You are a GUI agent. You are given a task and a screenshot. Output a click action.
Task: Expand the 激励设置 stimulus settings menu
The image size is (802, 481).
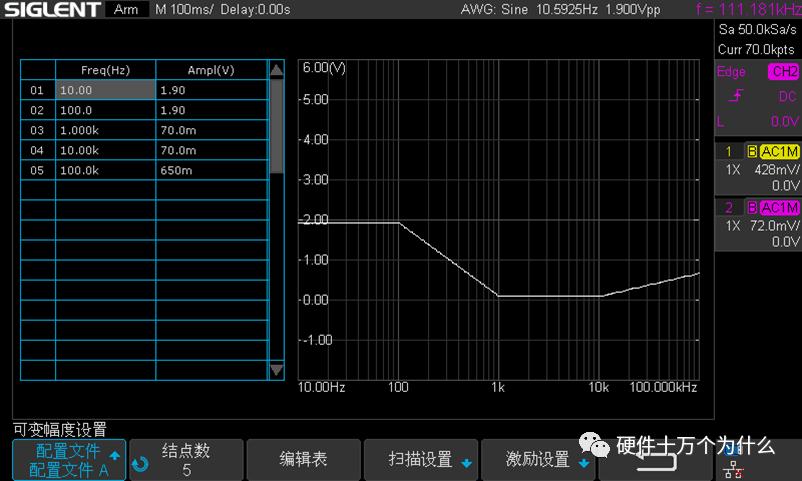click(538, 460)
